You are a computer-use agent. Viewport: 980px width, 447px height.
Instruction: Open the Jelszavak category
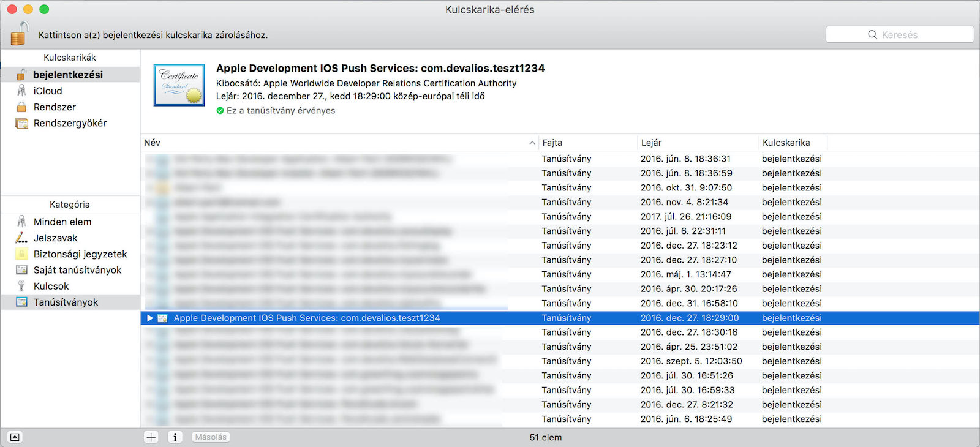click(x=55, y=238)
